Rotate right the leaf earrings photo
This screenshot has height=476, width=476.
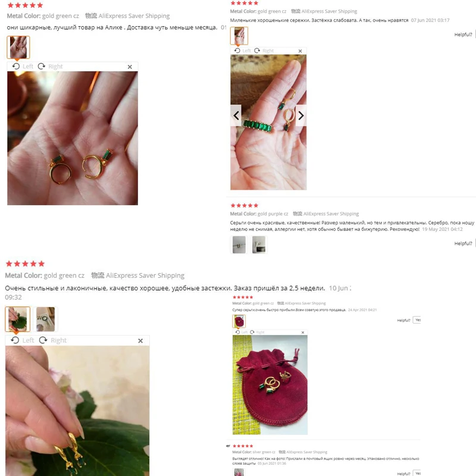(53, 340)
